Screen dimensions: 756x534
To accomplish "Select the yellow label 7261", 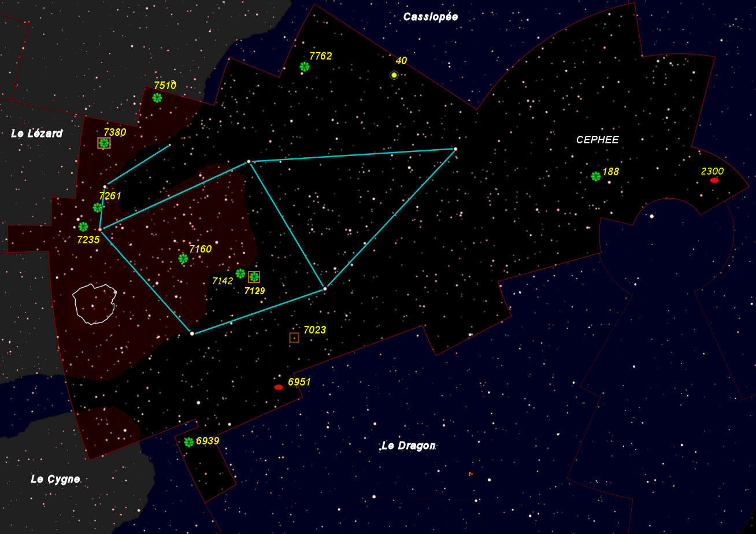I will click(110, 196).
